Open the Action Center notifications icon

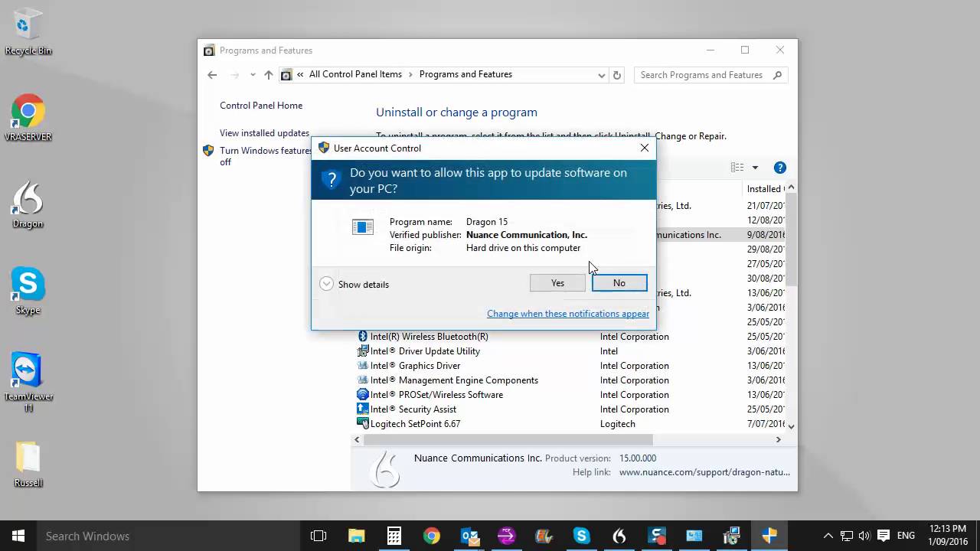(x=884, y=536)
